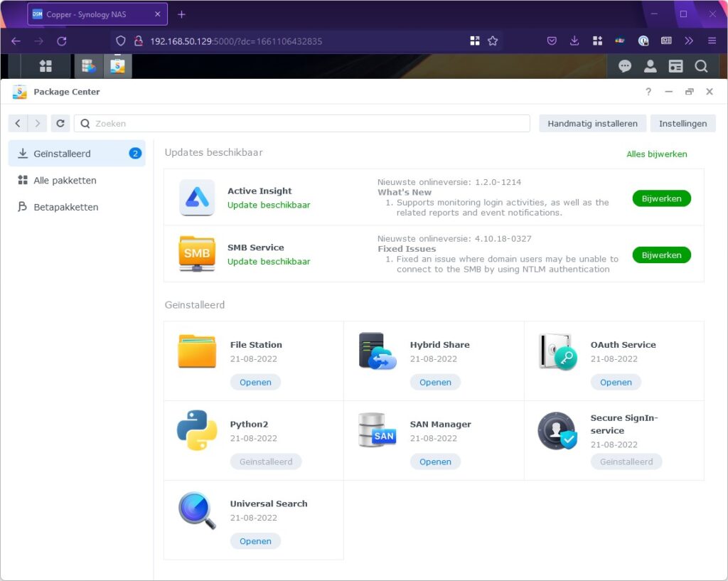Click the Hybrid Share package icon
The height and width of the screenshot is (581, 728).
coord(378,351)
